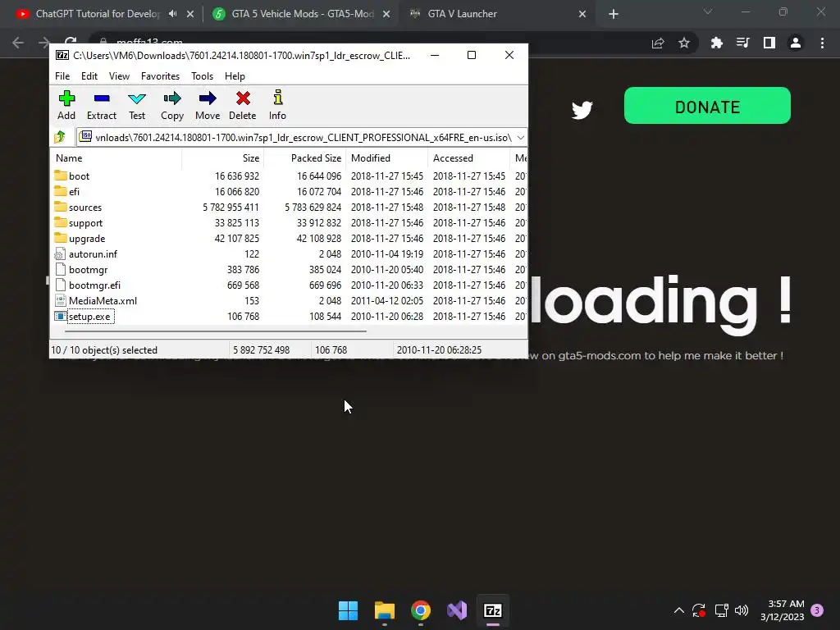Open the Edit menu in 7-Zip
The image size is (840, 630).
pyautogui.click(x=89, y=76)
